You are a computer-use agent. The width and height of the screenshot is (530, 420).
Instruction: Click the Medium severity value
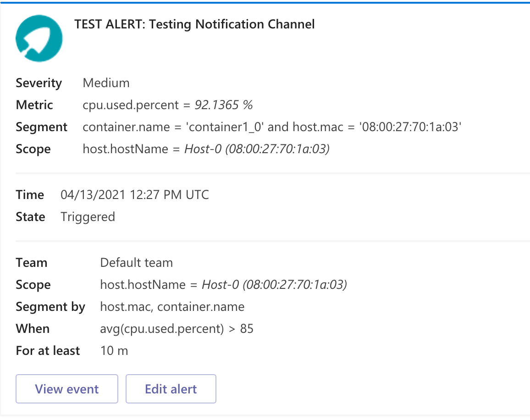(x=106, y=83)
